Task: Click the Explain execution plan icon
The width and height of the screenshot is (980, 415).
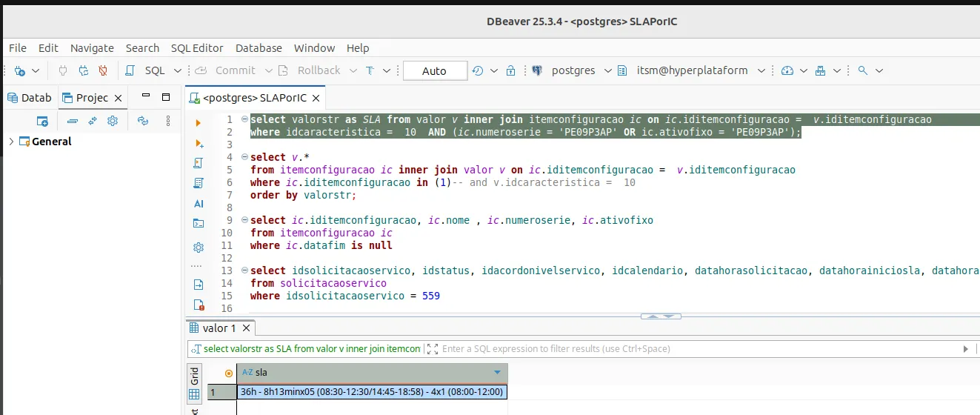Action: pyautogui.click(x=198, y=183)
